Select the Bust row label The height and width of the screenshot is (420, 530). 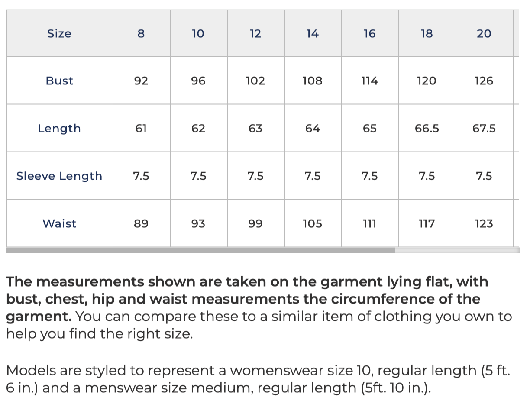[60, 81]
